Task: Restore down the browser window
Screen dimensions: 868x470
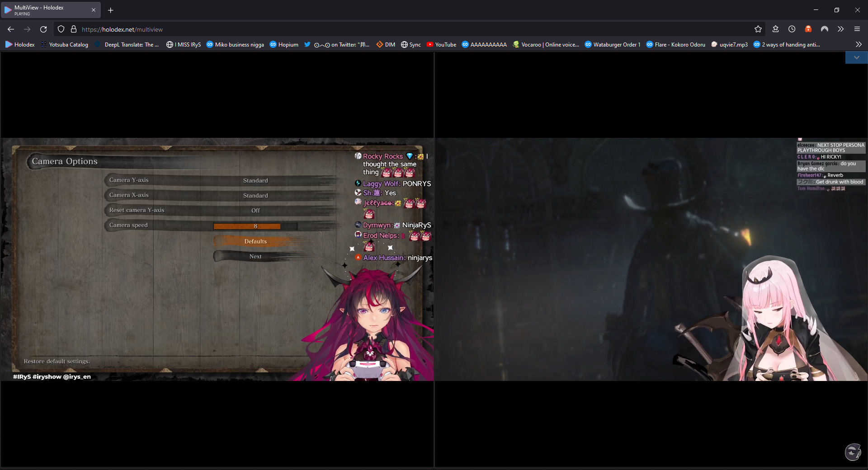Action: pyautogui.click(x=837, y=10)
